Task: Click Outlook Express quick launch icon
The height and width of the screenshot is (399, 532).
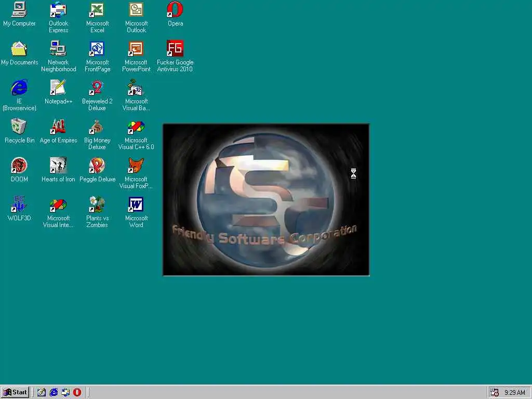Action: [x=65, y=392]
